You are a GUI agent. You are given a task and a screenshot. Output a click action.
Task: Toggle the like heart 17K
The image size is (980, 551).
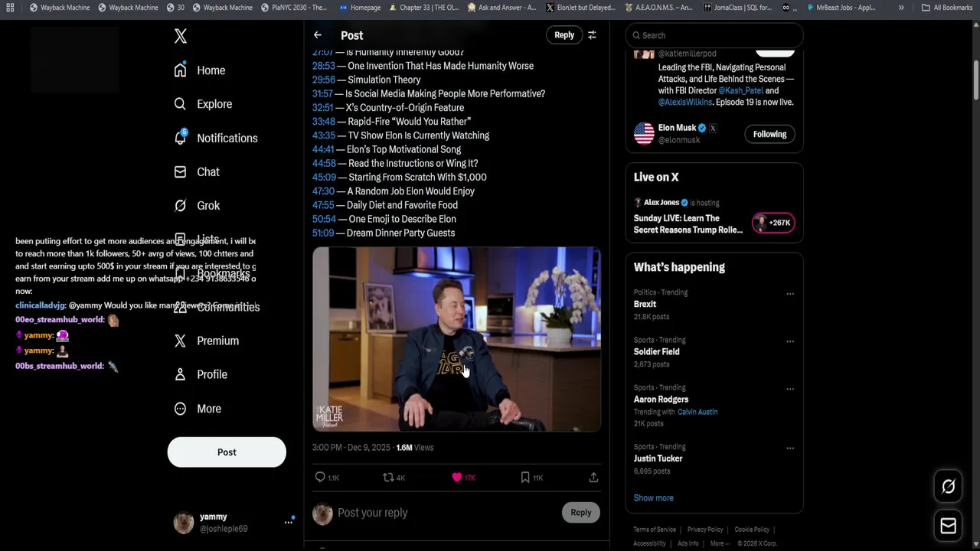click(457, 478)
